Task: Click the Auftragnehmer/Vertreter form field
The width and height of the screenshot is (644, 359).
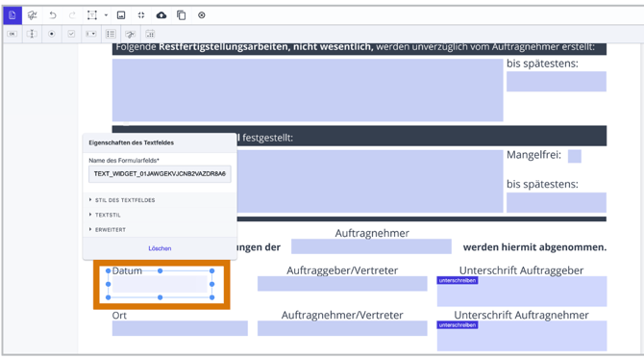Action: pos(342,328)
